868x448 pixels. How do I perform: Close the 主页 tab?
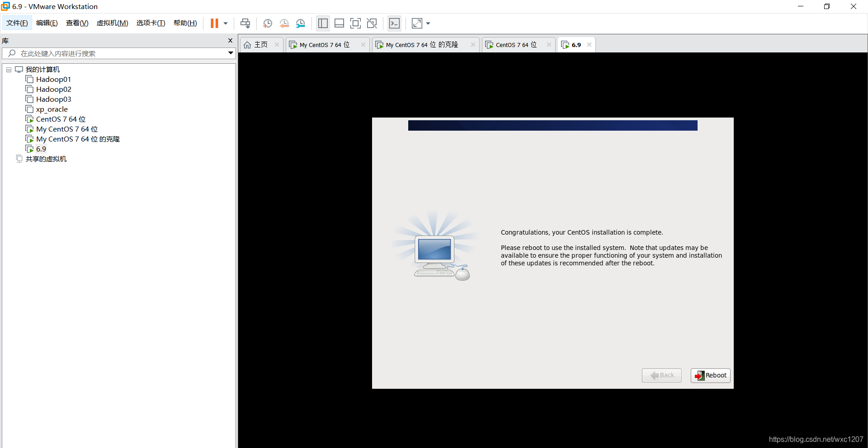pos(277,45)
